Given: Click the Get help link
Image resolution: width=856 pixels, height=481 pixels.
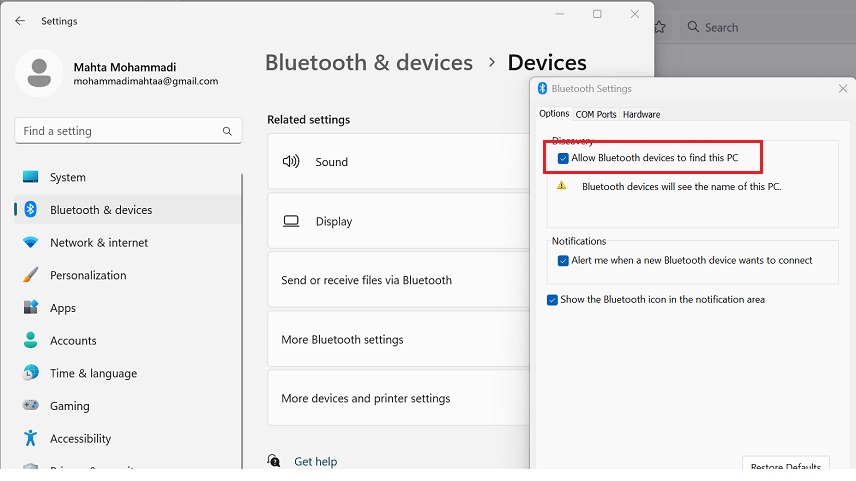Looking at the screenshot, I should coord(316,461).
